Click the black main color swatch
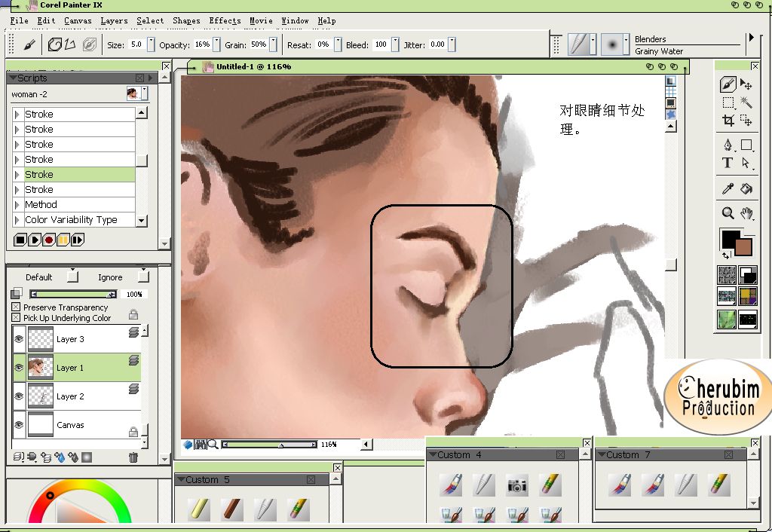 click(731, 239)
